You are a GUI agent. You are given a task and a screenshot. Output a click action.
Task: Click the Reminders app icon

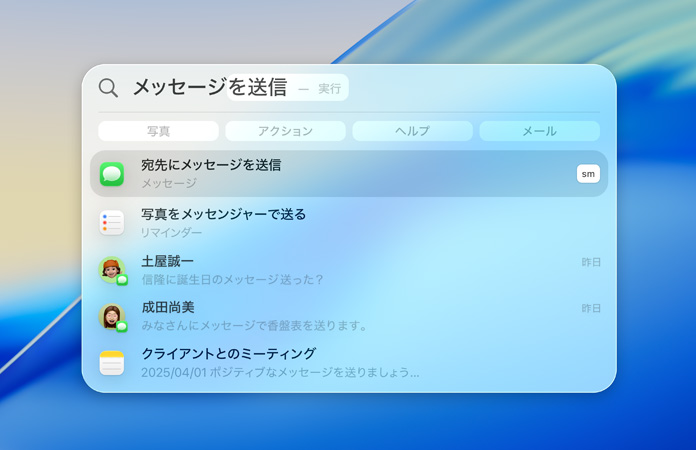(112, 222)
